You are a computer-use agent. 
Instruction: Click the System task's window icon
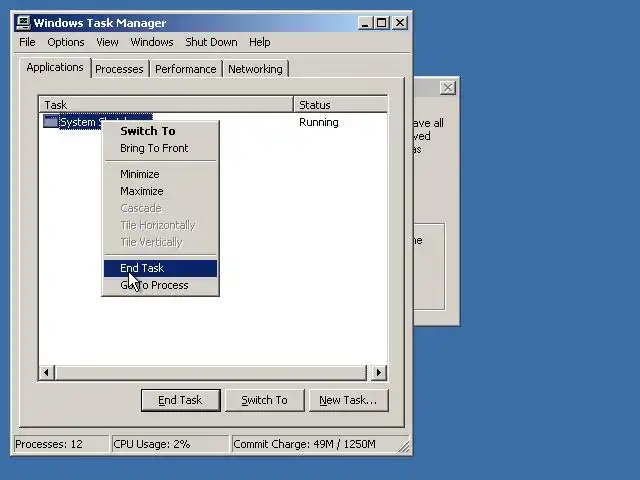coord(51,122)
